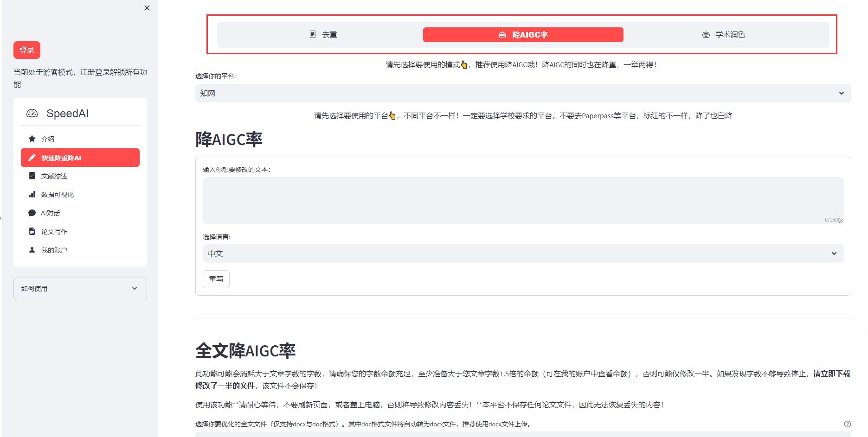The width and height of the screenshot is (868, 437).
Task: Click the 重写 rewrite button
Action: [x=216, y=279]
